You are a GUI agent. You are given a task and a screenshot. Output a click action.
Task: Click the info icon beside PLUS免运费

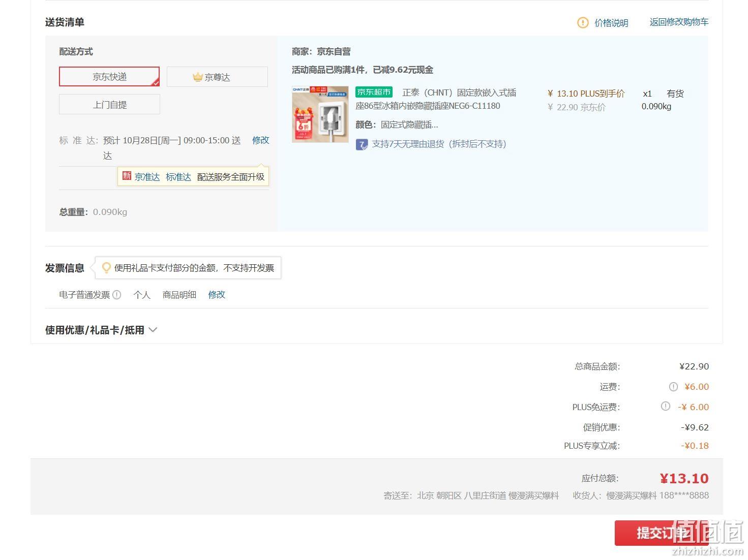[665, 406]
